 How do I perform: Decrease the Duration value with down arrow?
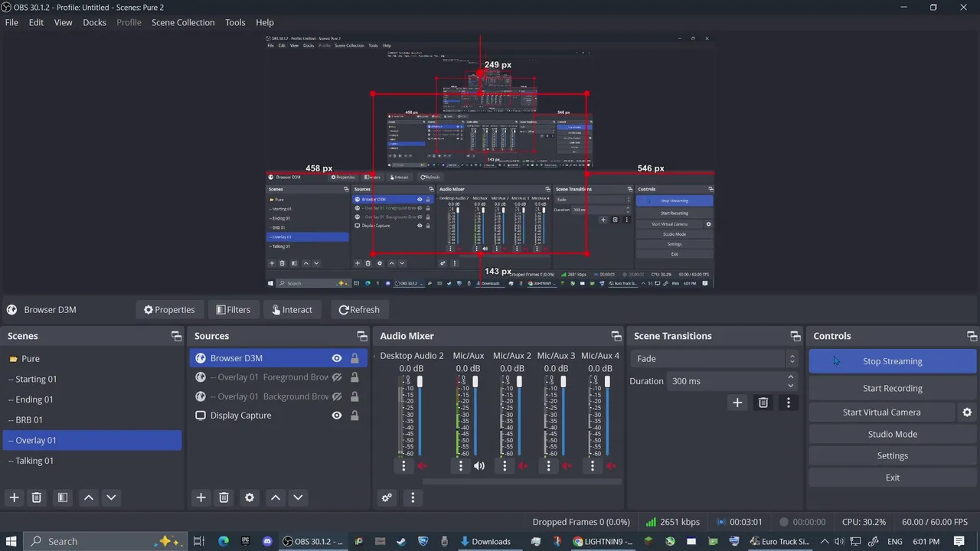coord(791,385)
